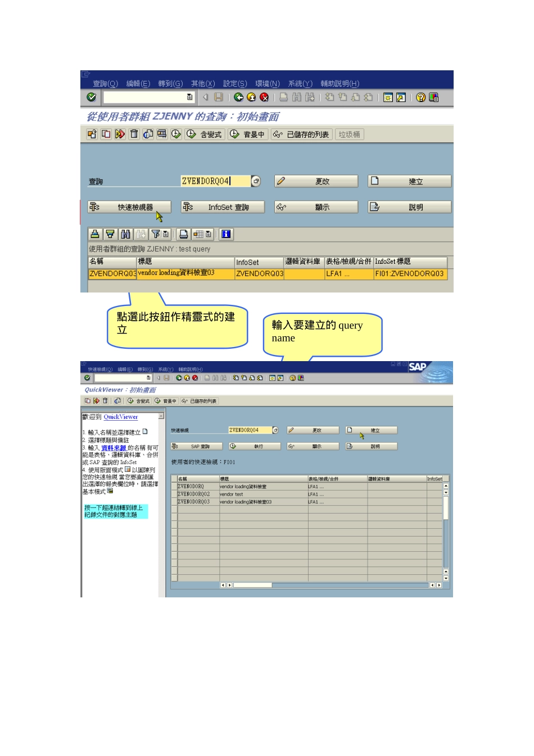Follow QuickViewer hyperlink in welcome pane
The image size is (534, 756).
(121, 417)
